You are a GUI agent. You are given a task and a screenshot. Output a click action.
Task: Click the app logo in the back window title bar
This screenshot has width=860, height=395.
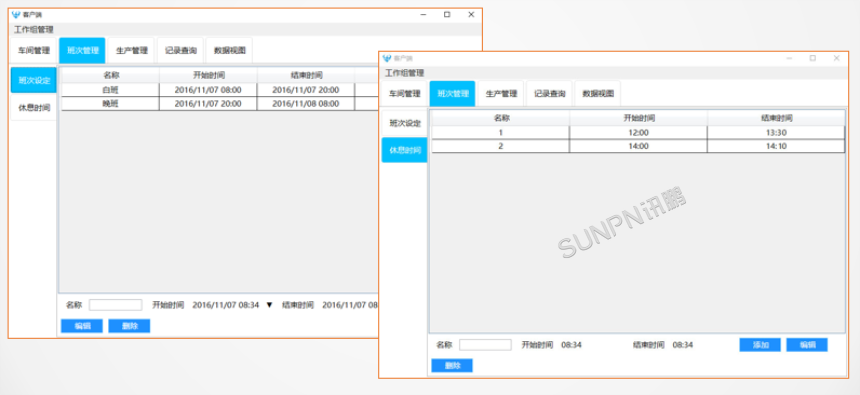coord(16,15)
